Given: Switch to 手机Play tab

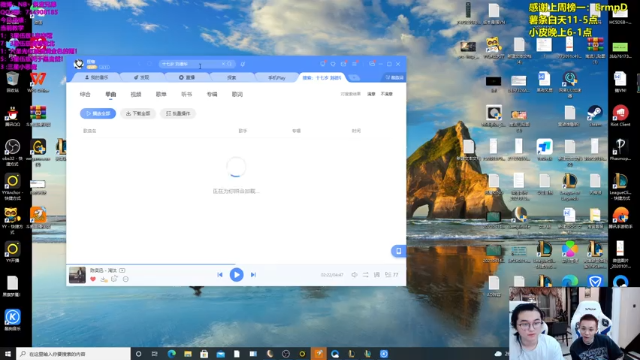Looking at the screenshot, I should pyautogui.click(x=277, y=78).
